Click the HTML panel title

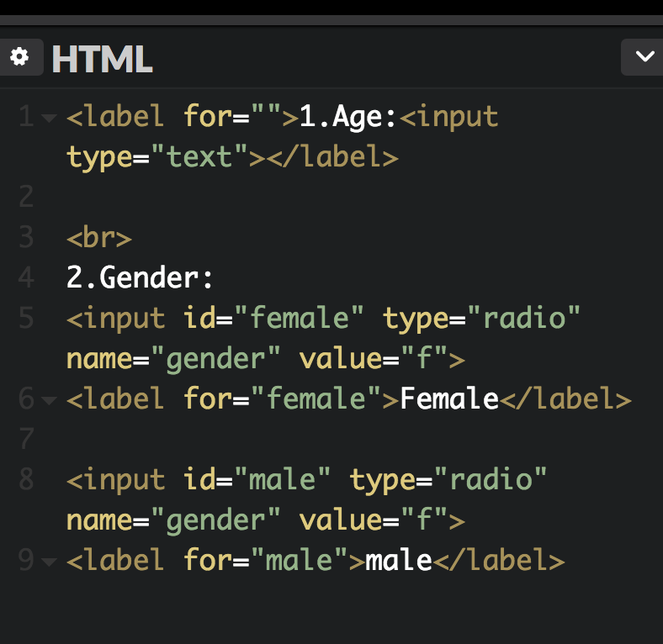102,59
